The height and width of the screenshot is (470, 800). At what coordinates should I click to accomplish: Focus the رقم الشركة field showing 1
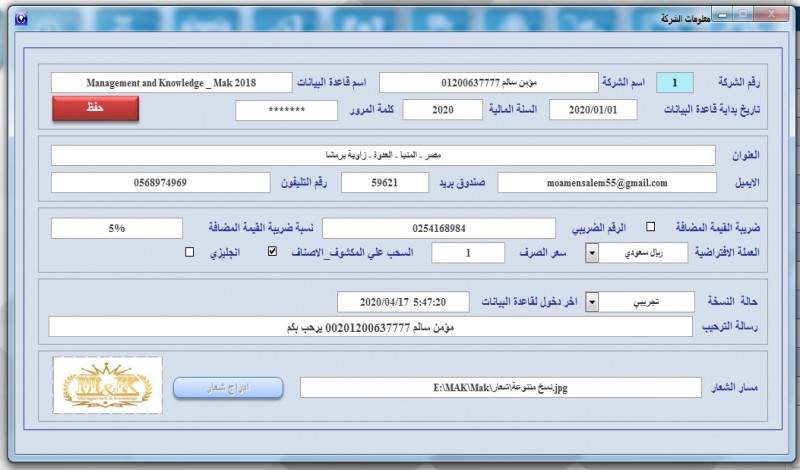click(674, 83)
